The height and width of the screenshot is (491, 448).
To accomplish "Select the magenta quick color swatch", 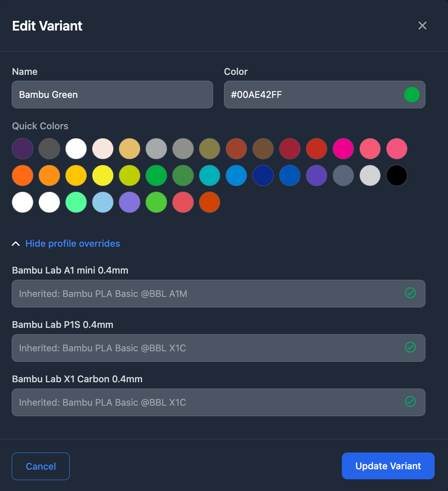I will click(x=343, y=149).
